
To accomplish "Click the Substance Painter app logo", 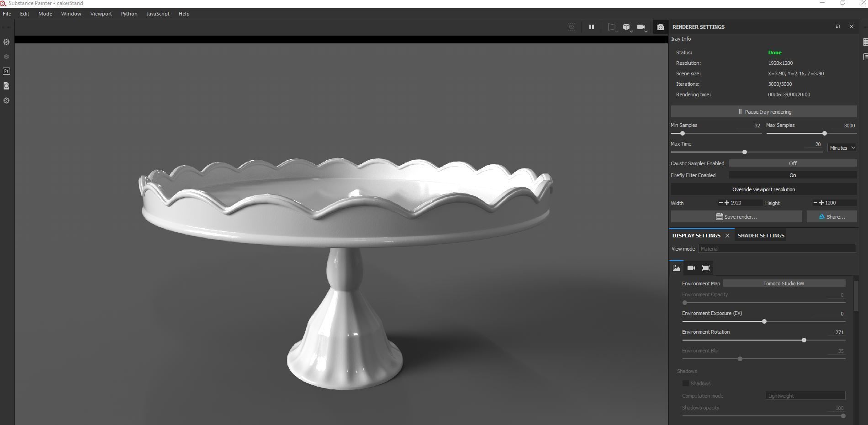I will click(3, 3).
